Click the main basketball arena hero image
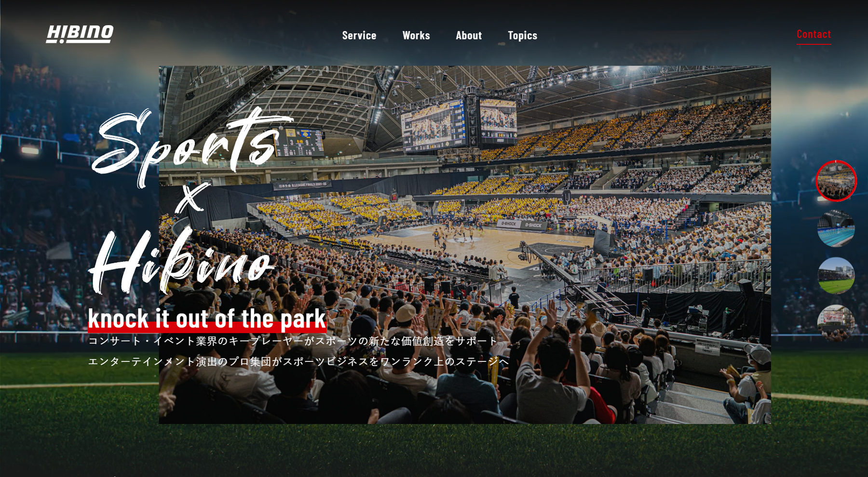Image resolution: width=868 pixels, height=477 pixels. [x=465, y=245]
